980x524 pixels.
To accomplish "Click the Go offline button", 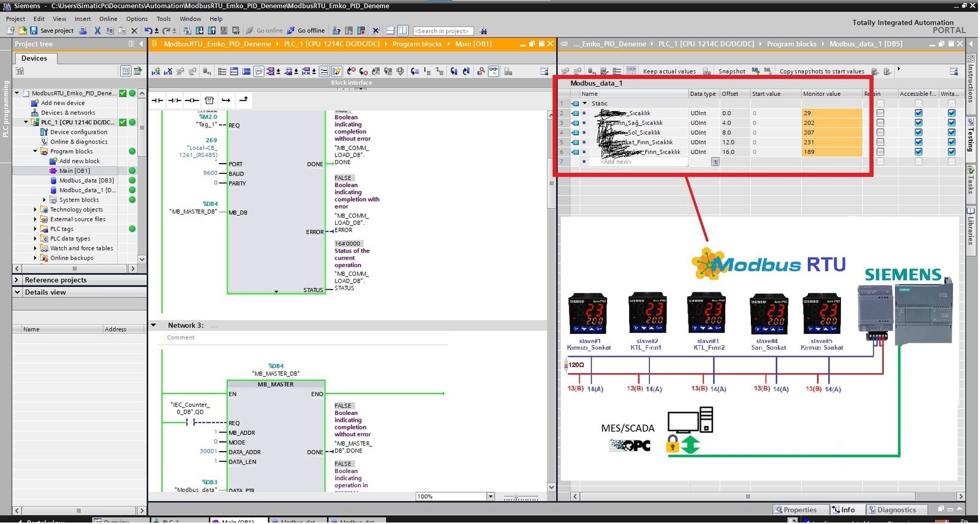I will click(306, 31).
